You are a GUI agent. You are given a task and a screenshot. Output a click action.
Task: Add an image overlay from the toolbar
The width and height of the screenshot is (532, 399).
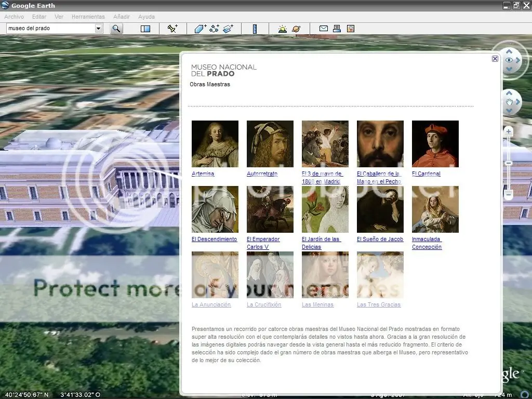[228, 29]
